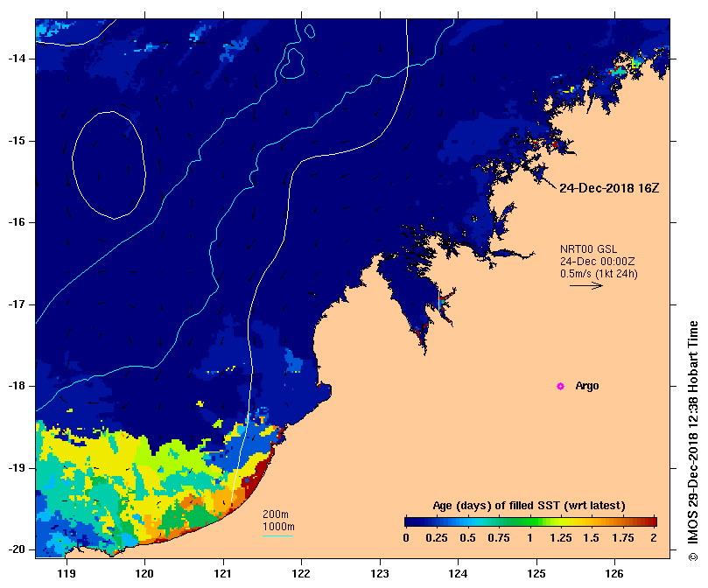This screenshot has height=588, width=708.
Task: Click the colorbar tick label '0.5'
Action: coord(468,538)
